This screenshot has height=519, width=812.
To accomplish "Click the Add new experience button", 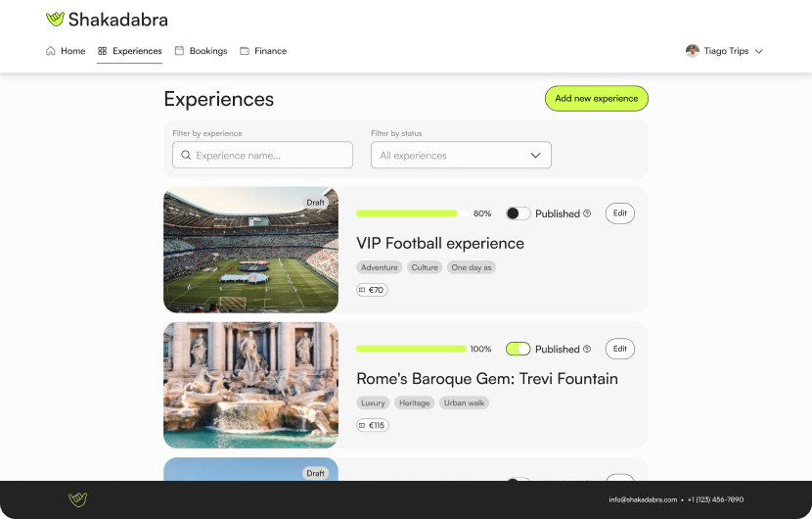I will click(x=596, y=99).
